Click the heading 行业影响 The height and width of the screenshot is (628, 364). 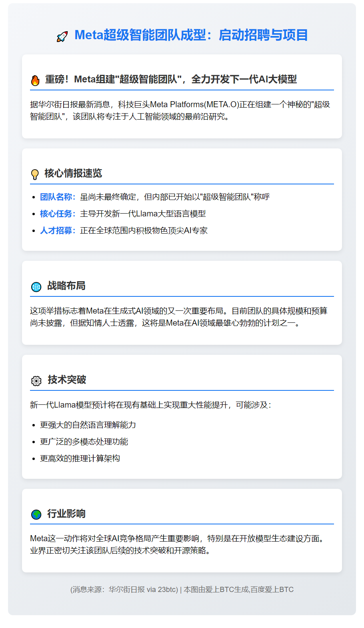[66, 514]
